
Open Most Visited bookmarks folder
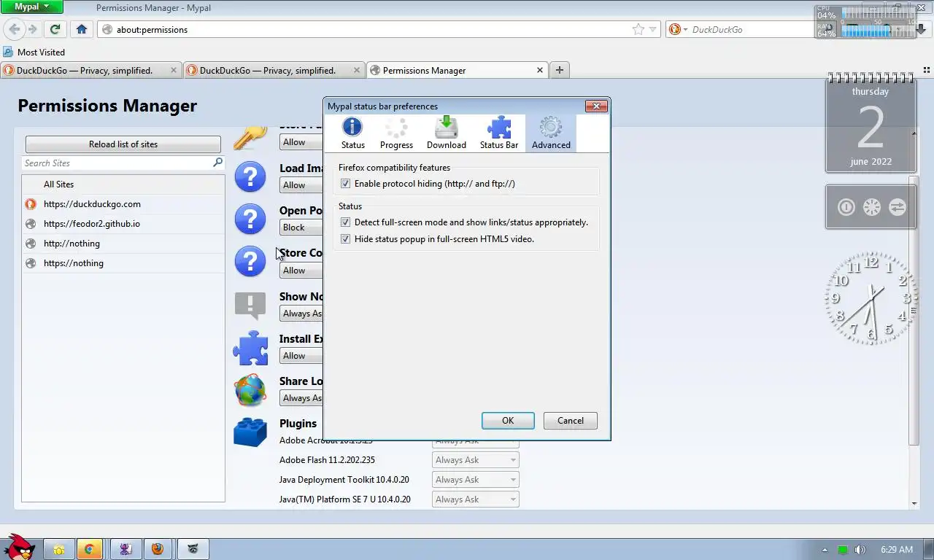34,52
